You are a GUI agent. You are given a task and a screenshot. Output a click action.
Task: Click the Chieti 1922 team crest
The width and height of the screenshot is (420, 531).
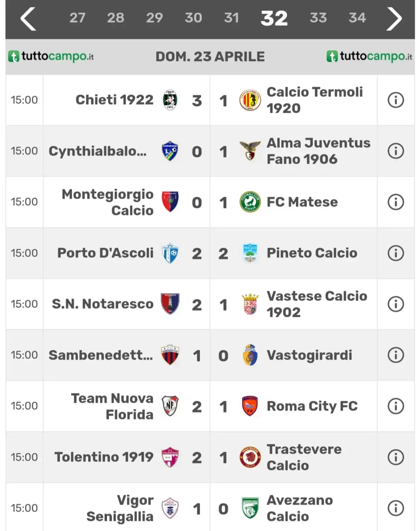(x=170, y=100)
